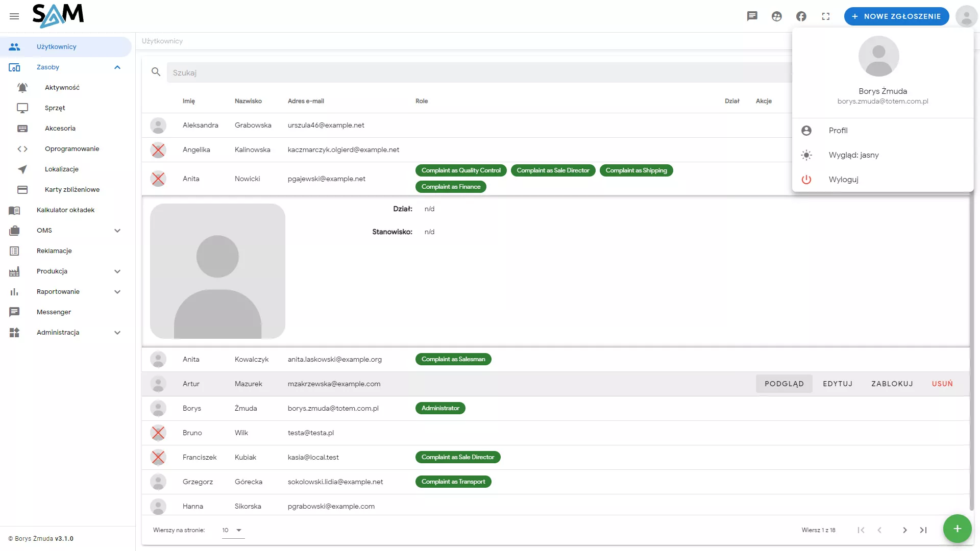The image size is (980, 551).
Task: Go to first page of table
Action: tap(861, 530)
